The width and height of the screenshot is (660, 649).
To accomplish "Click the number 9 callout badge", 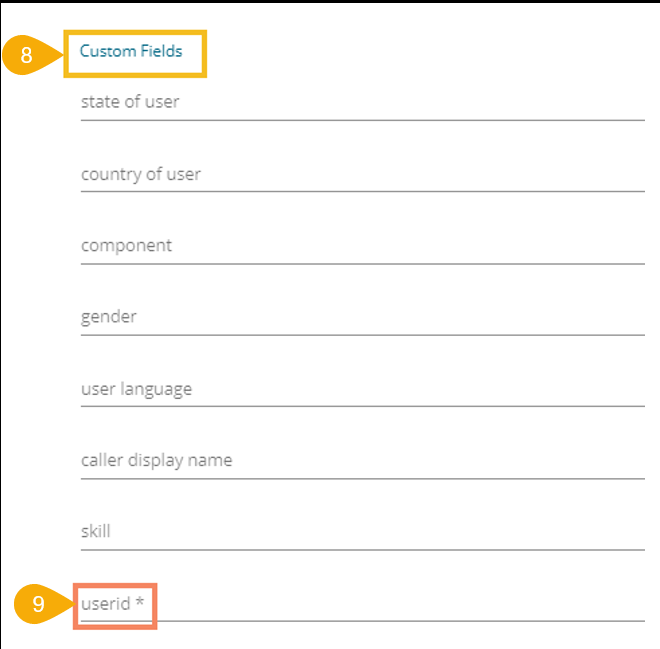I will point(38,605).
